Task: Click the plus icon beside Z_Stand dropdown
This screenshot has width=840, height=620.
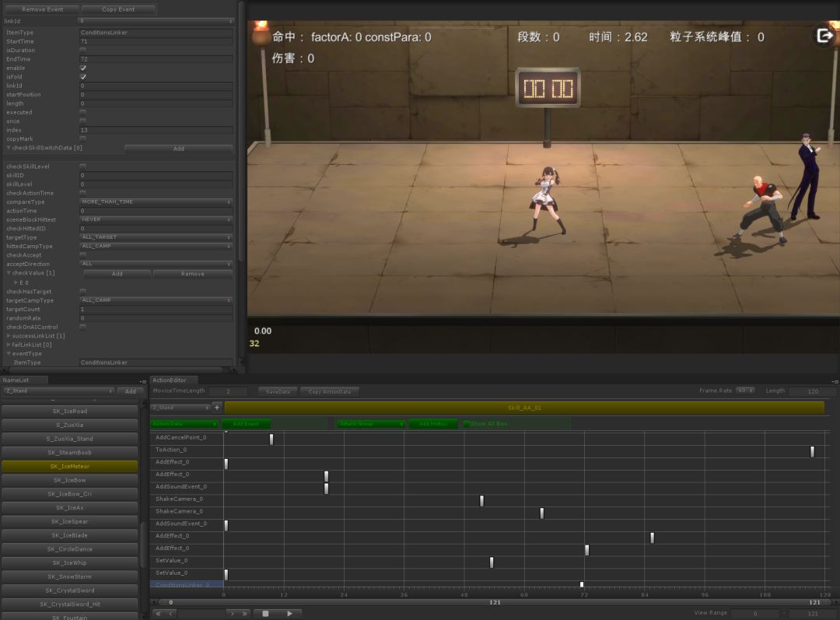Action: click(x=217, y=407)
